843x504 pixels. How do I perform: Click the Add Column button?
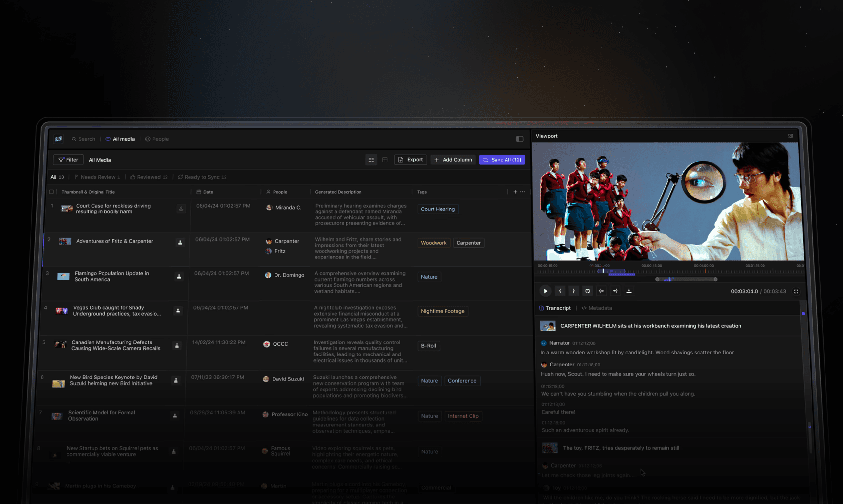pos(453,160)
